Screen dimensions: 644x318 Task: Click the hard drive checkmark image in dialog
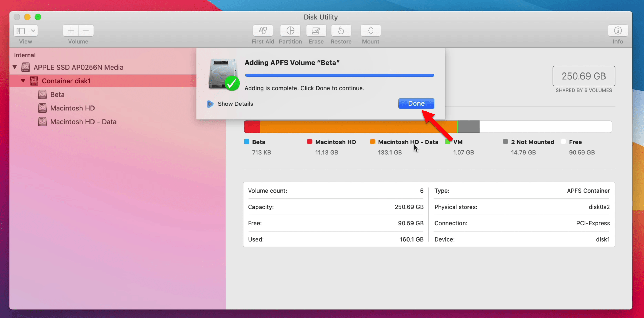pyautogui.click(x=224, y=75)
